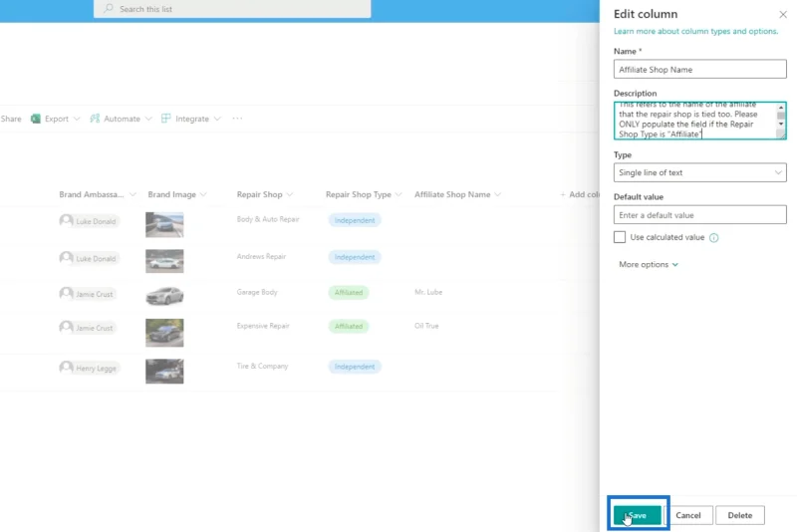Click Share in the command bar

pyautogui.click(x=11, y=119)
